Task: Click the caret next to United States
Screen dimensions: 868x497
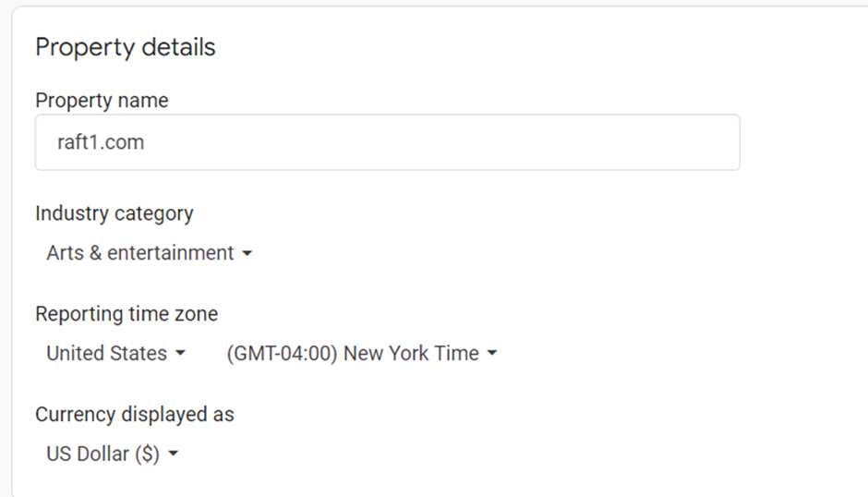Action: point(180,354)
